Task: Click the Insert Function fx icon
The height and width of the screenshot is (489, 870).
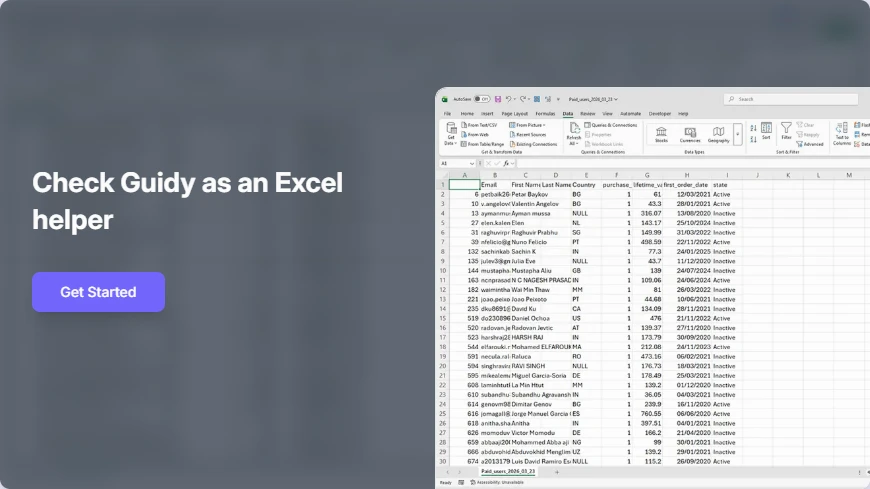Action: 506,164
